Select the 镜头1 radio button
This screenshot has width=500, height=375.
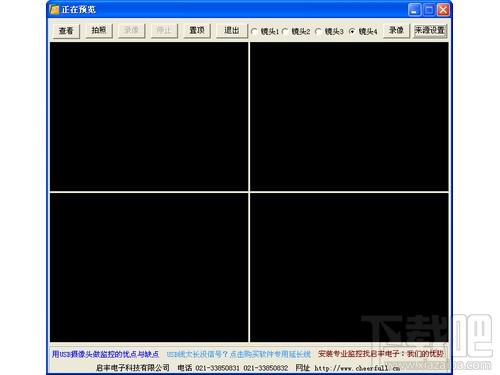[265, 32]
